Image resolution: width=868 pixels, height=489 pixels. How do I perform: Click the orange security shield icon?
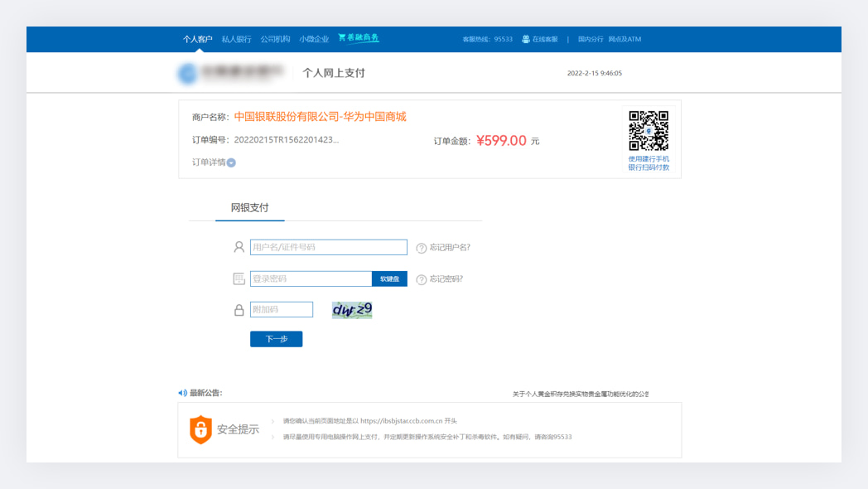(x=200, y=429)
